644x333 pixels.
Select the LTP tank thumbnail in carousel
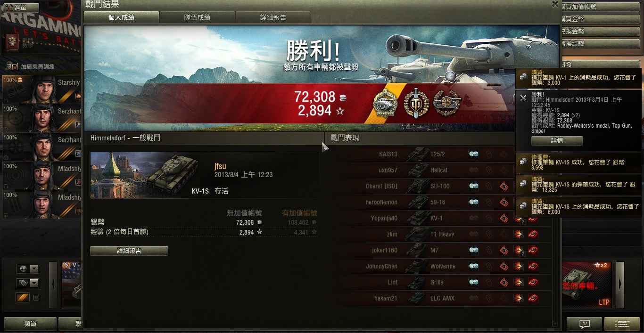click(587, 284)
